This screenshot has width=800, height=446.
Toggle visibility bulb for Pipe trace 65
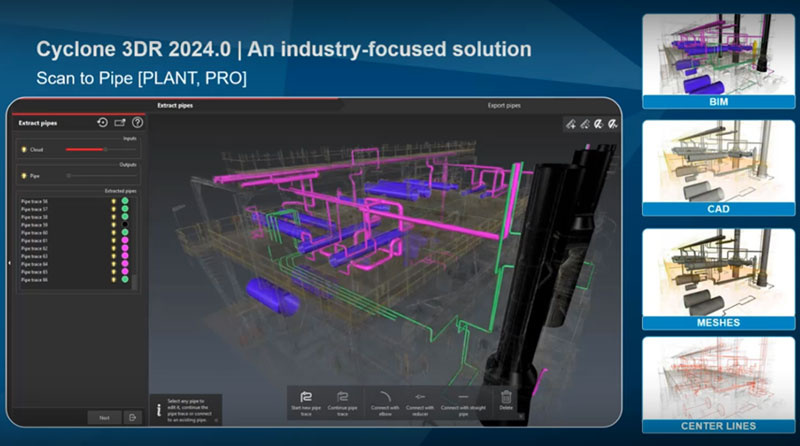(x=114, y=272)
